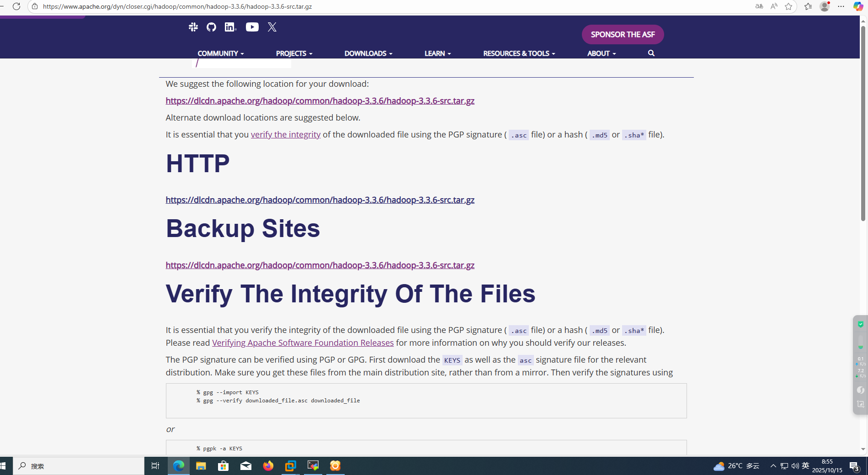Open the suggested hadoop-3.3.6-src.tar.gz download link
This screenshot has height=475, width=868.
(x=320, y=101)
